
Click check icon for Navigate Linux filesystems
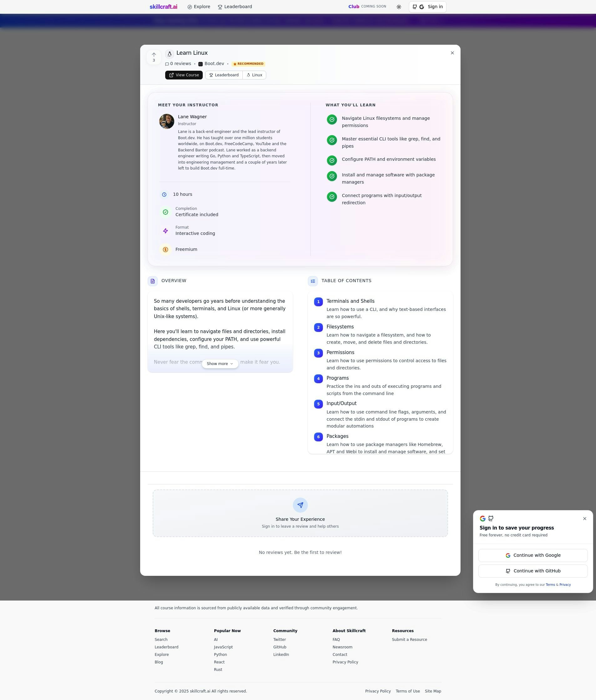click(x=332, y=119)
